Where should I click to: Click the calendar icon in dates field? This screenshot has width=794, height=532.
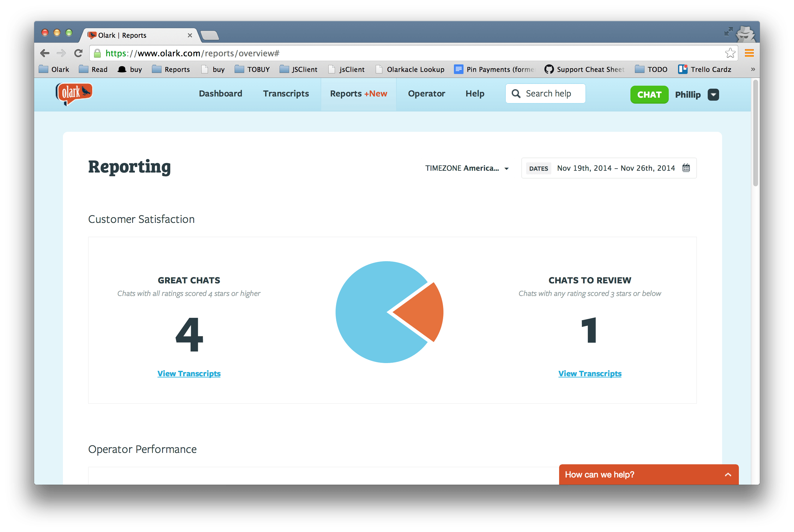(686, 168)
